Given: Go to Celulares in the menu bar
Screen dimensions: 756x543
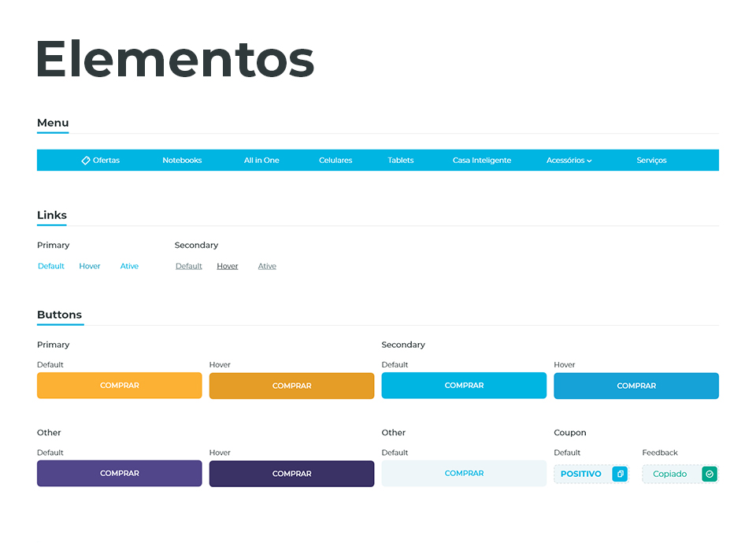Looking at the screenshot, I should click(x=335, y=161).
